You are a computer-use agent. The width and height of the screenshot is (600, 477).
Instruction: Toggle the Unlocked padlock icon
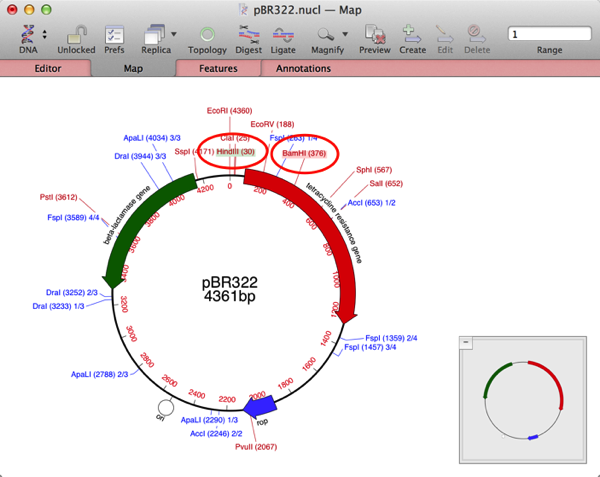click(75, 34)
